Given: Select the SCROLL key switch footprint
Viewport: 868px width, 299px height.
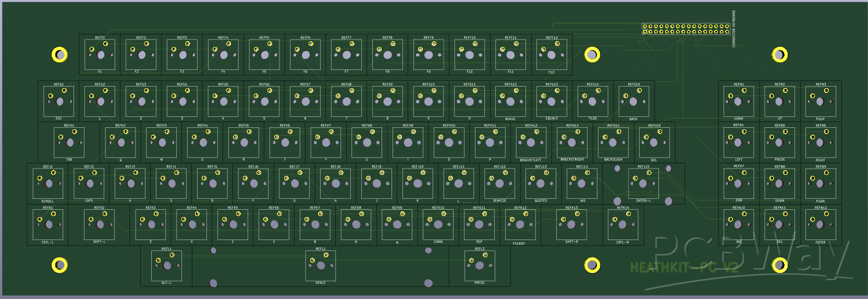Looking at the screenshot, I should coord(48,183).
